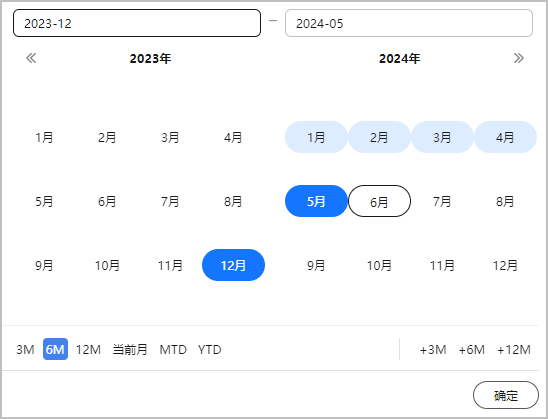548x419 pixels.
Task: Confirm selection with 确定 button
Action: (506, 395)
